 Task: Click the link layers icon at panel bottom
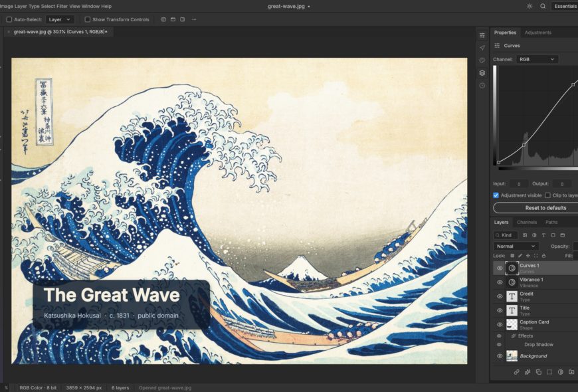[x=516, y=372]
